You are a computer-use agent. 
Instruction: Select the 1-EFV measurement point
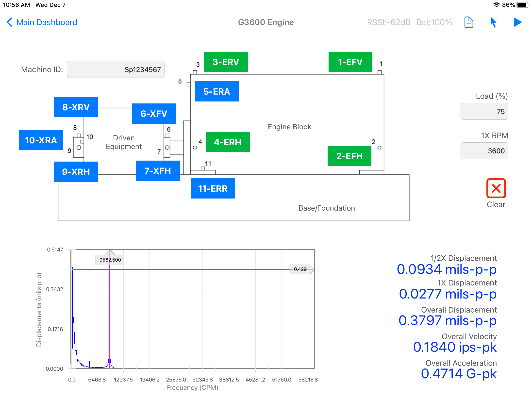tap(350, 62)
